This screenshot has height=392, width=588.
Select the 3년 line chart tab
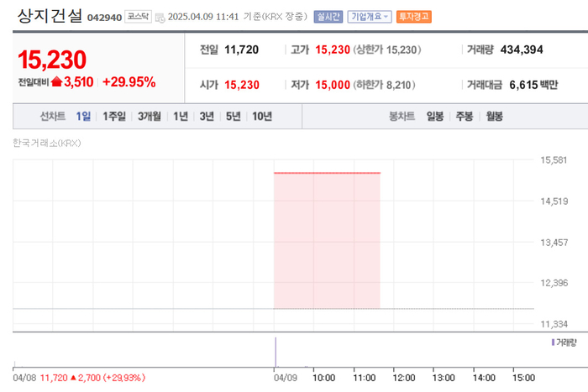[x=207, y=116]
